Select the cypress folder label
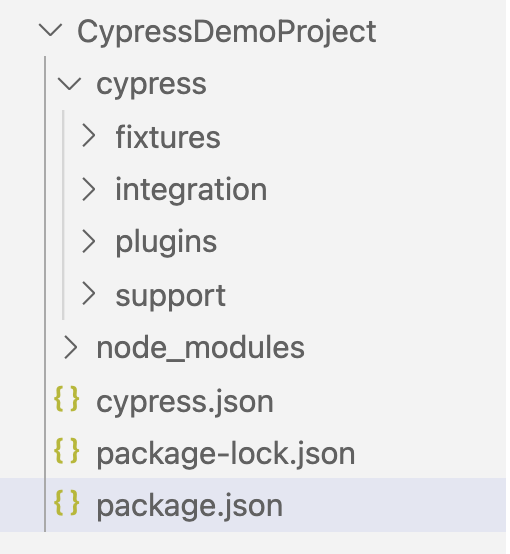Image resolution: width=510 pixels, height=554 pixels. pos(151,86)
